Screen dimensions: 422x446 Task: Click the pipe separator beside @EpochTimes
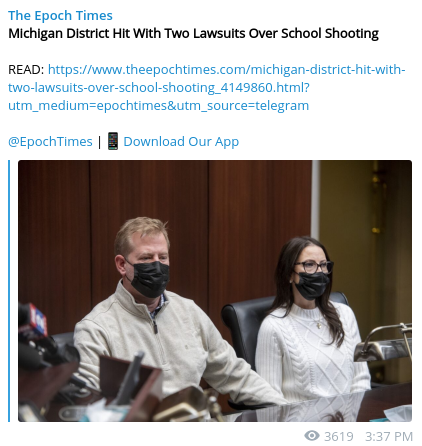pos(99,142)
